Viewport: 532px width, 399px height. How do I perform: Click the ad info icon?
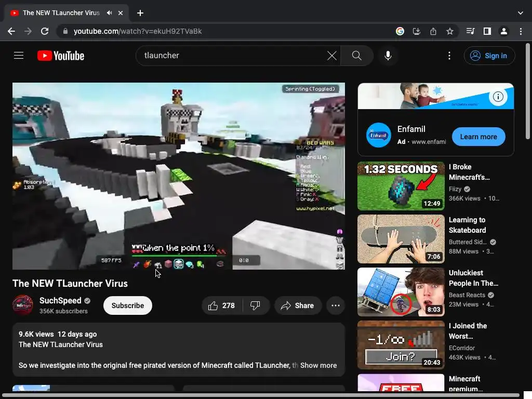pos(498,97)
